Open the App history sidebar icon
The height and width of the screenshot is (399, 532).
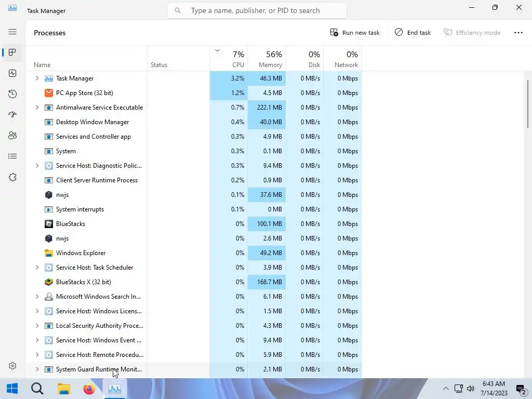click(x=12, y=94)
